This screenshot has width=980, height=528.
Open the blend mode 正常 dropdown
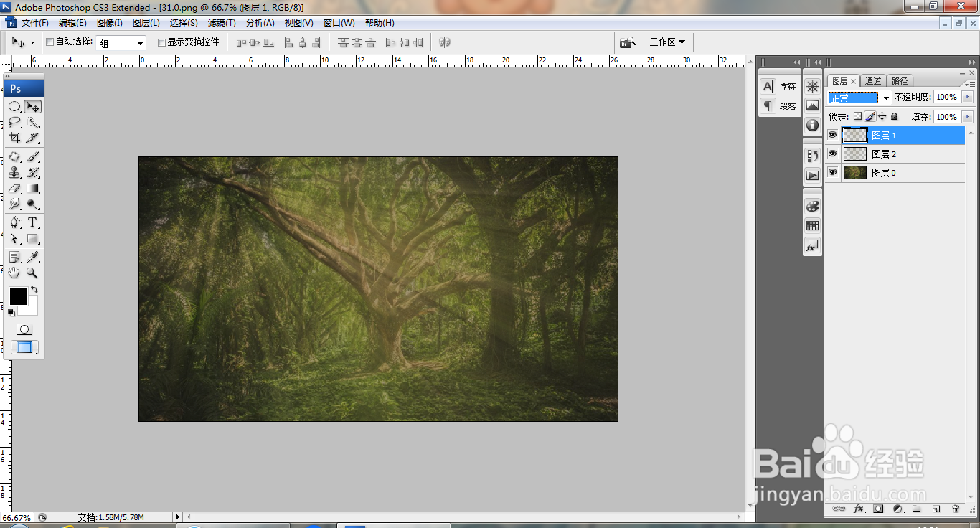tap(859, 98)
